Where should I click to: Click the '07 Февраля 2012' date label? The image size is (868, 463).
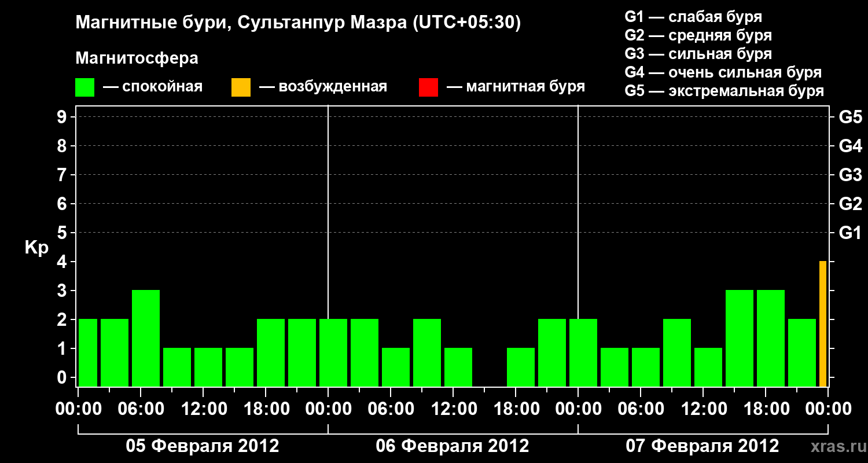[x=703, y=446]
